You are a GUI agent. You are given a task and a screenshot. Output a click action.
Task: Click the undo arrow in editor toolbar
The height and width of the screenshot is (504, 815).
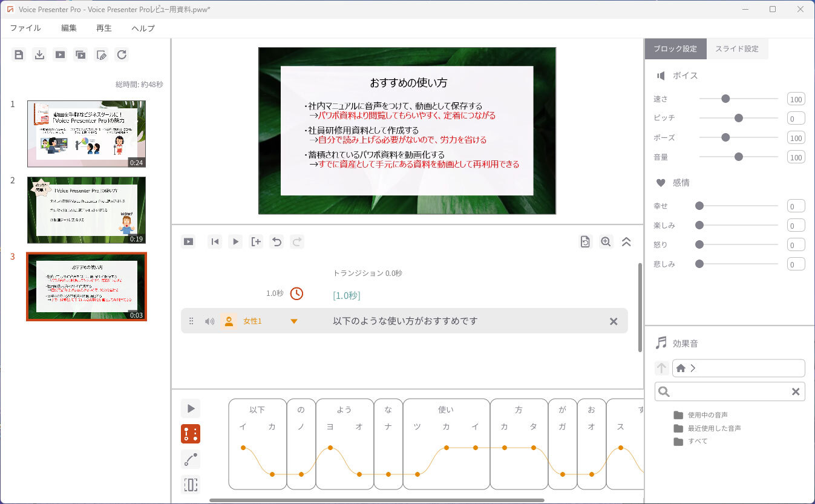click(277, 241)
